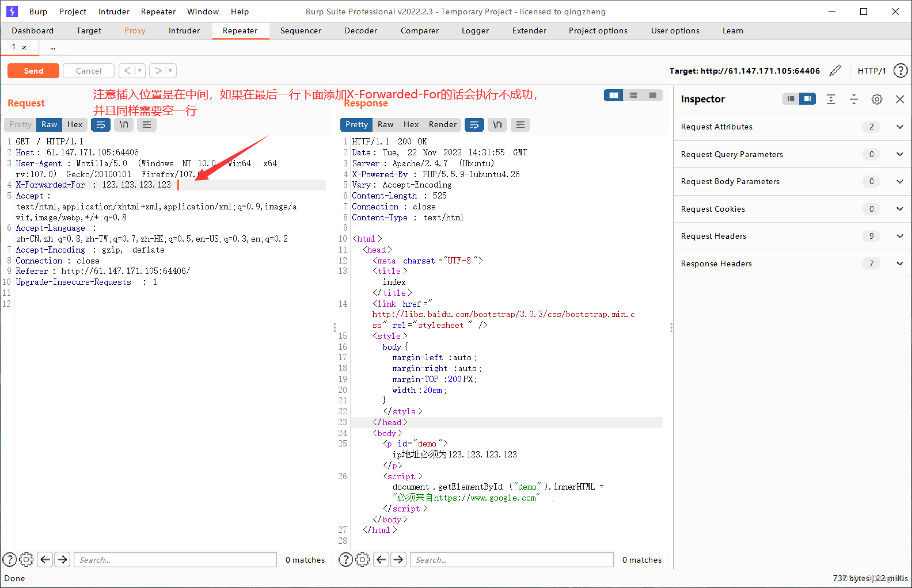Switch to combined tabbed layout icon
Screen dimensions: 912x588
[x=653, y=95]
